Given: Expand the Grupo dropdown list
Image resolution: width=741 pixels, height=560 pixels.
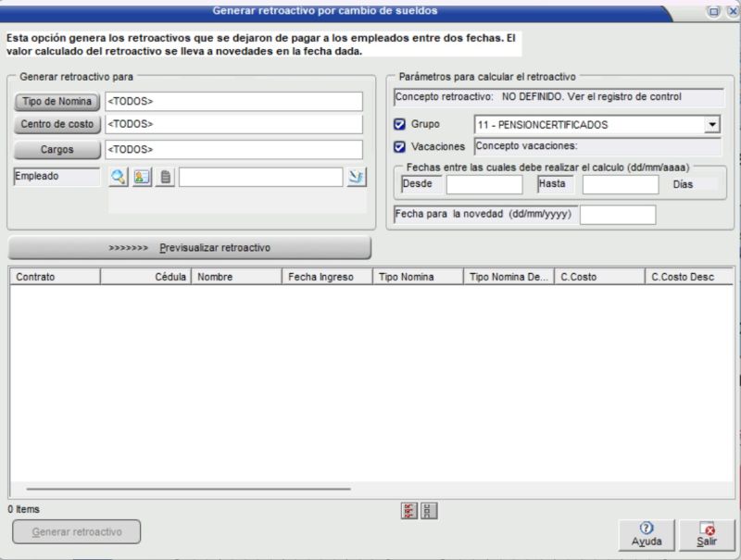Looking at the screenshot, I should (x=711, y=124).
